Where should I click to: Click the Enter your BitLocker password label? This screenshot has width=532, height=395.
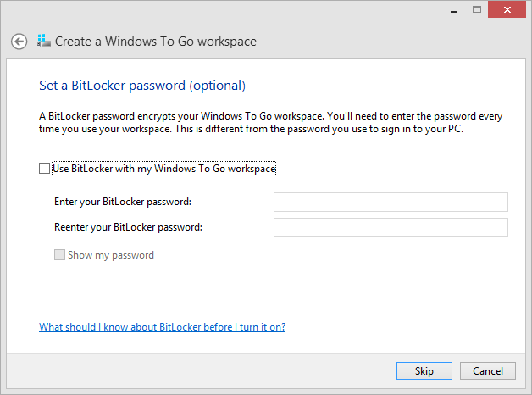click(x=123, y=202)
